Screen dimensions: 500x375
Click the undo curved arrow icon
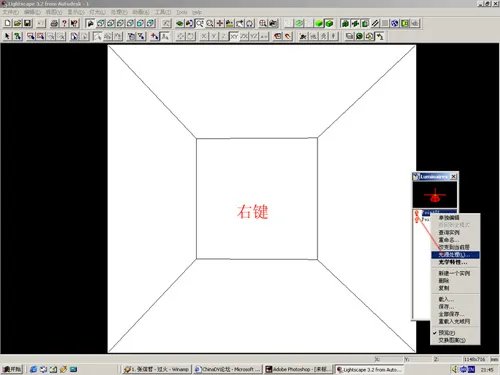380,36
